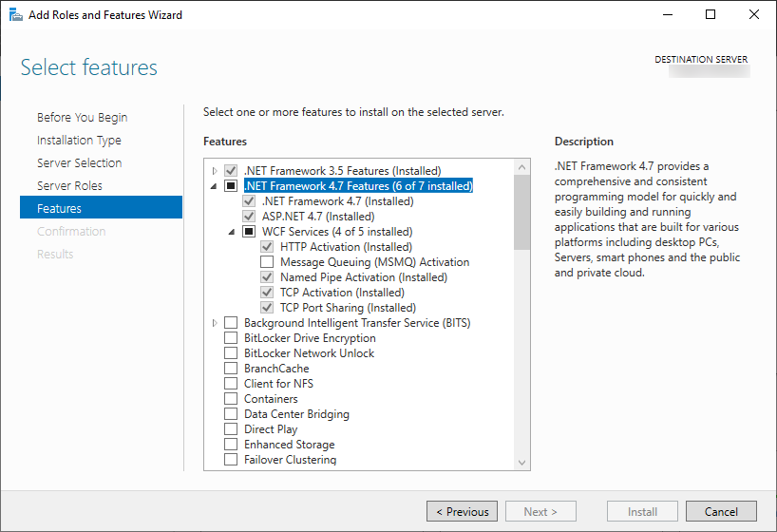Toggle the WCF Services checkbox
The image size is (777, 532).
pyautogui.click(x=249, y=232)
